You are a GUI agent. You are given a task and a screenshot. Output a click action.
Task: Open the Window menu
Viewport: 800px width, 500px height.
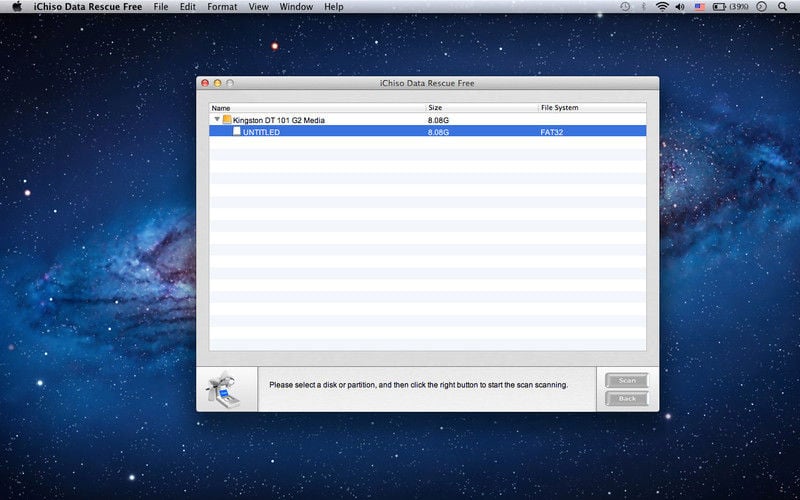296,7
